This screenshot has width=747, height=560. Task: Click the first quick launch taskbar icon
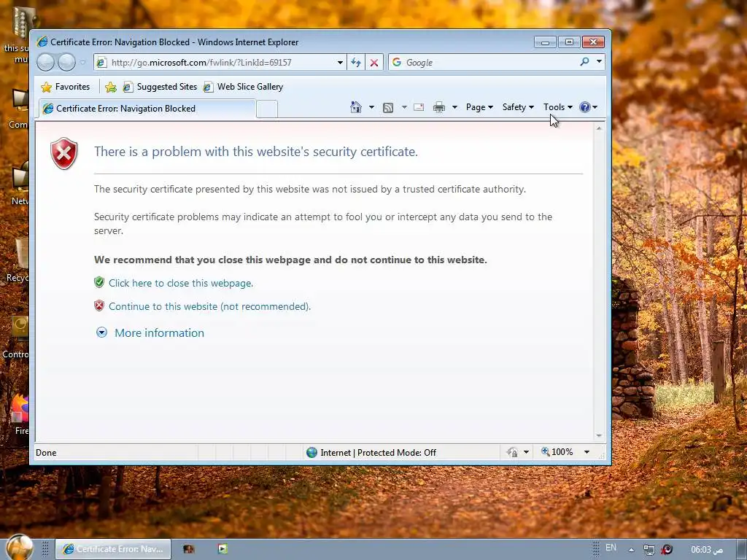(x=189, y=549)
